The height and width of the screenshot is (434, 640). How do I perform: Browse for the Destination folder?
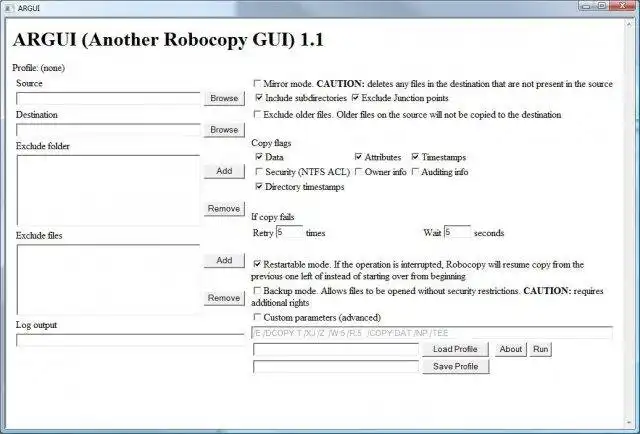point(224,129)
